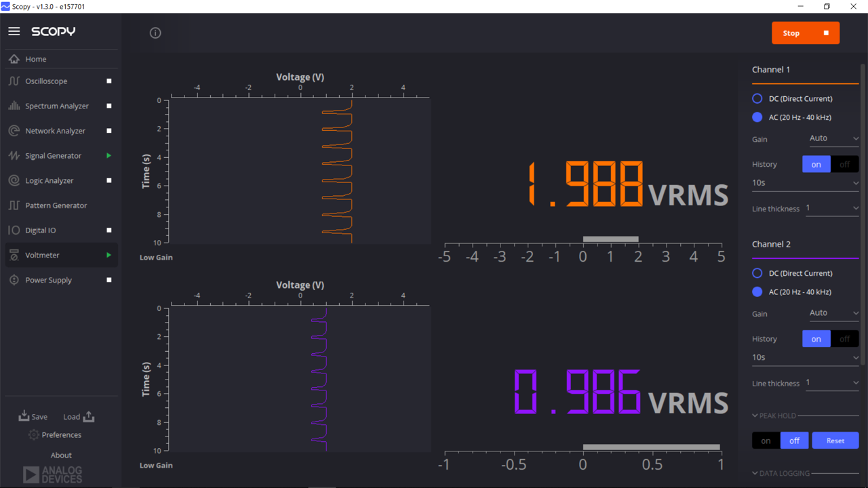
Task: Enable Peak Hold
Action: point(765,440)
